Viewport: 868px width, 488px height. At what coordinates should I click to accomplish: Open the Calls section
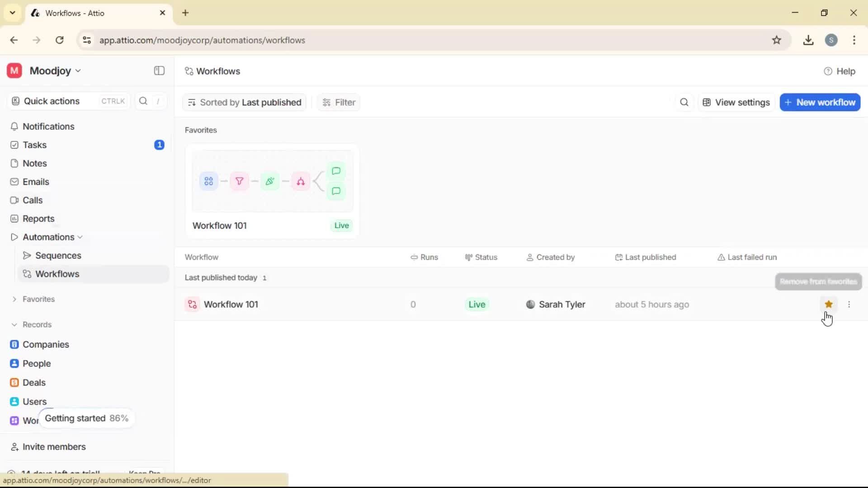click(32, 200)
